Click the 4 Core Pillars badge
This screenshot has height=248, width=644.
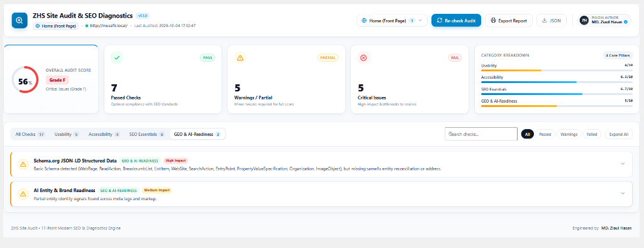click(x=618, y=55)
